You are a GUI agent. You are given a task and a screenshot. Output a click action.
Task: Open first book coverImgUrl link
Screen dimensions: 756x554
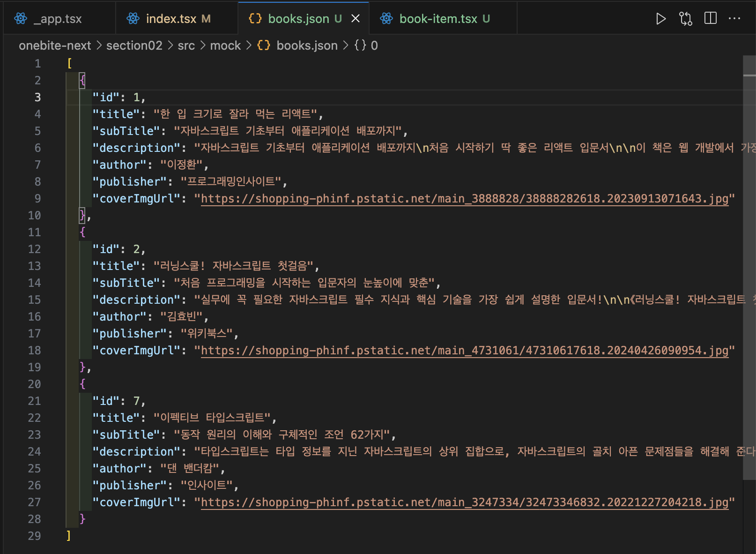465,199
